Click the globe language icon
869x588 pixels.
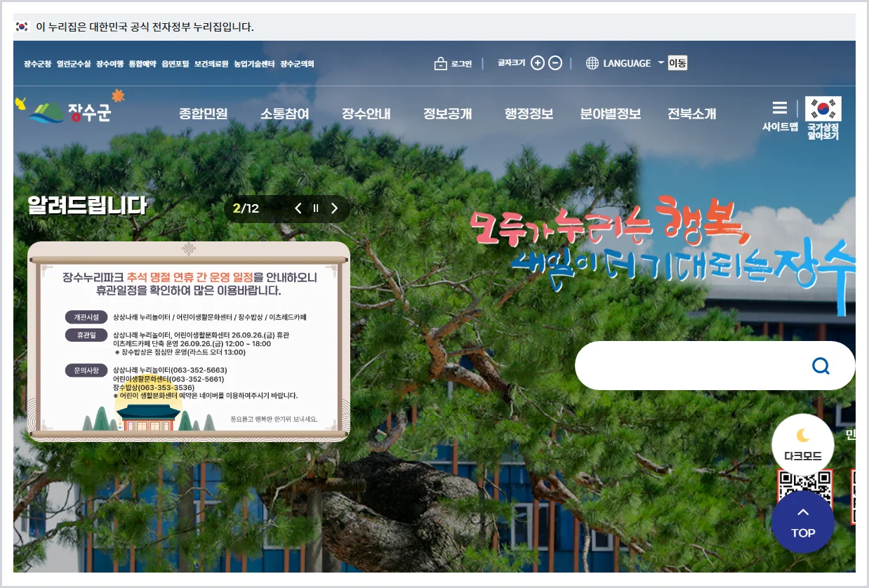592,63
